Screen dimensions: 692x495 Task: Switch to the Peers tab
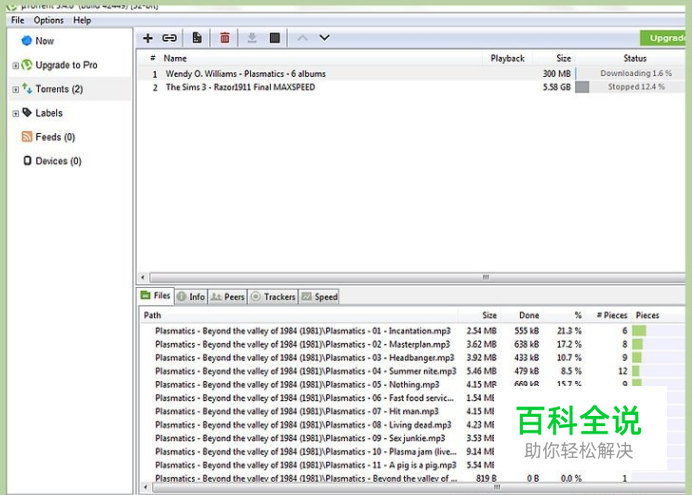[227, 297]
